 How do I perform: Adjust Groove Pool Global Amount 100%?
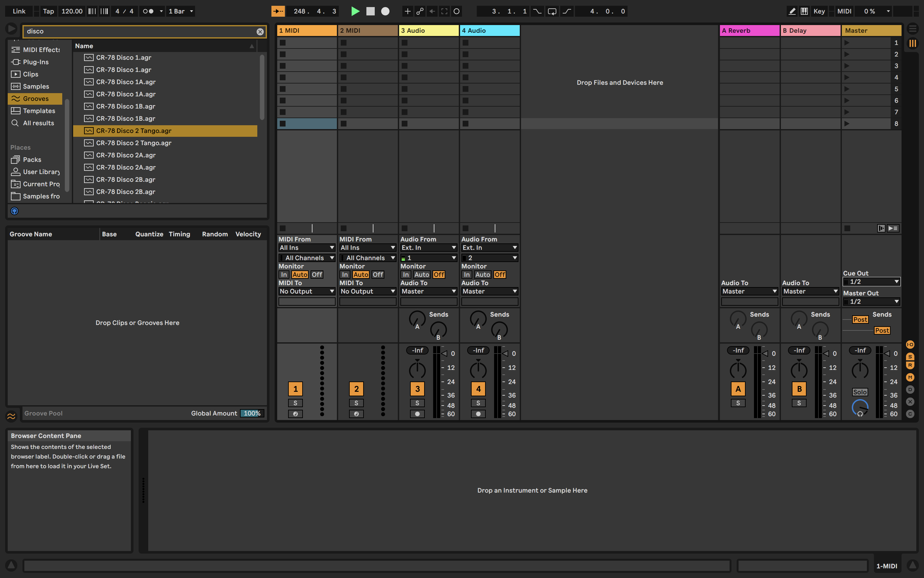252,413
